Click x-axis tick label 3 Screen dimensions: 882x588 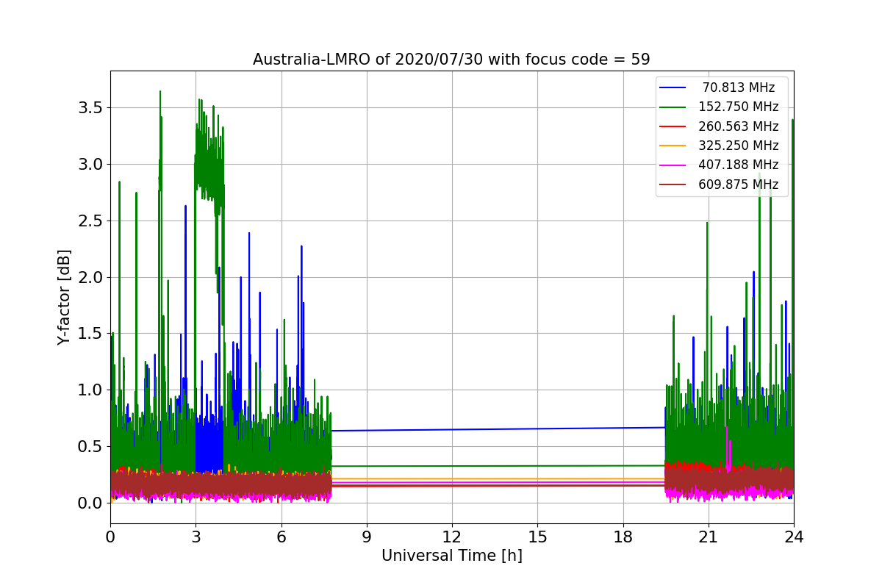[x=196, y=537]
